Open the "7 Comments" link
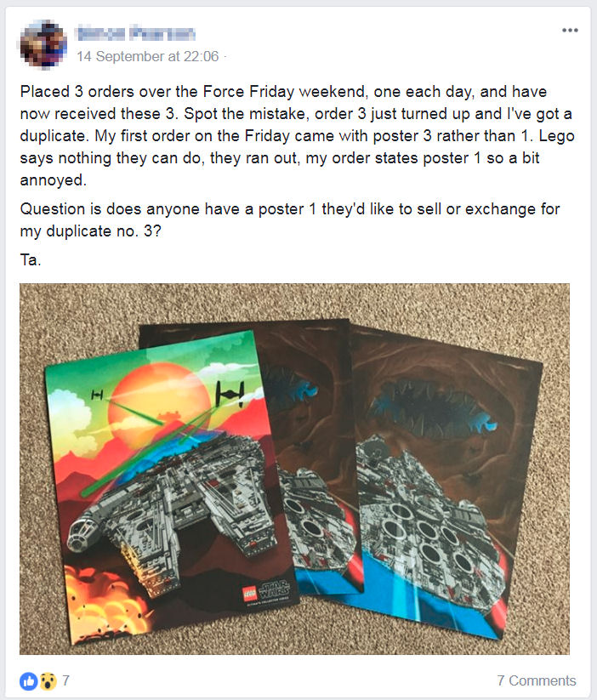Screen dimensions: 597x700 [x=537, y=680]
